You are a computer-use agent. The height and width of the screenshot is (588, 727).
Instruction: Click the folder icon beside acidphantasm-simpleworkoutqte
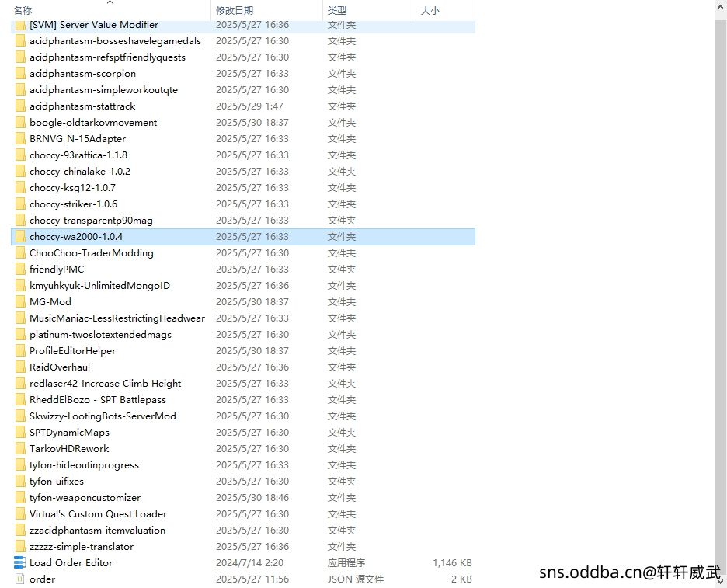(x=20, y=90)
